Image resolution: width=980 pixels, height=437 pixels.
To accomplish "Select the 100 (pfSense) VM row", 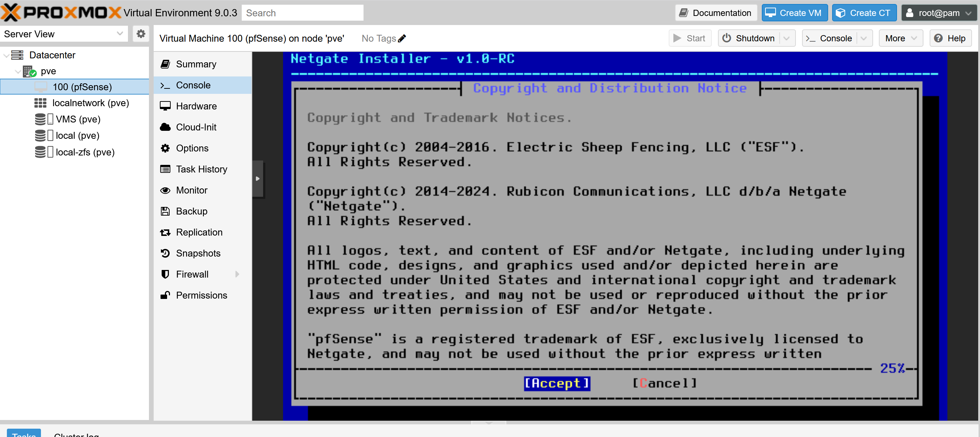I will click(75, 87).
